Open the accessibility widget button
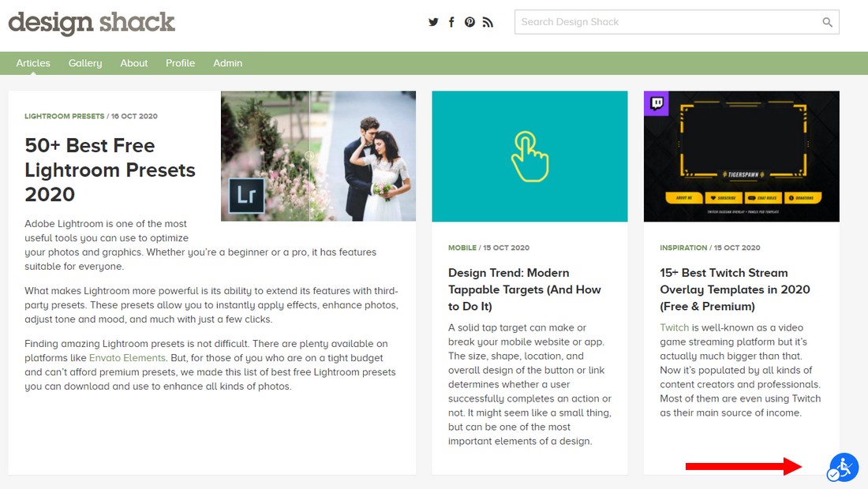868x489 pixels. [x=843, y=468]
